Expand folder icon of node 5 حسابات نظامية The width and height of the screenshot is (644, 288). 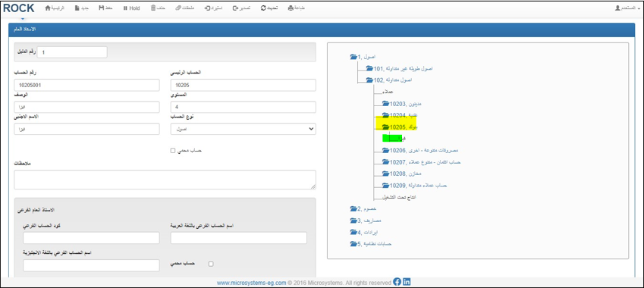tap(353, 244)
